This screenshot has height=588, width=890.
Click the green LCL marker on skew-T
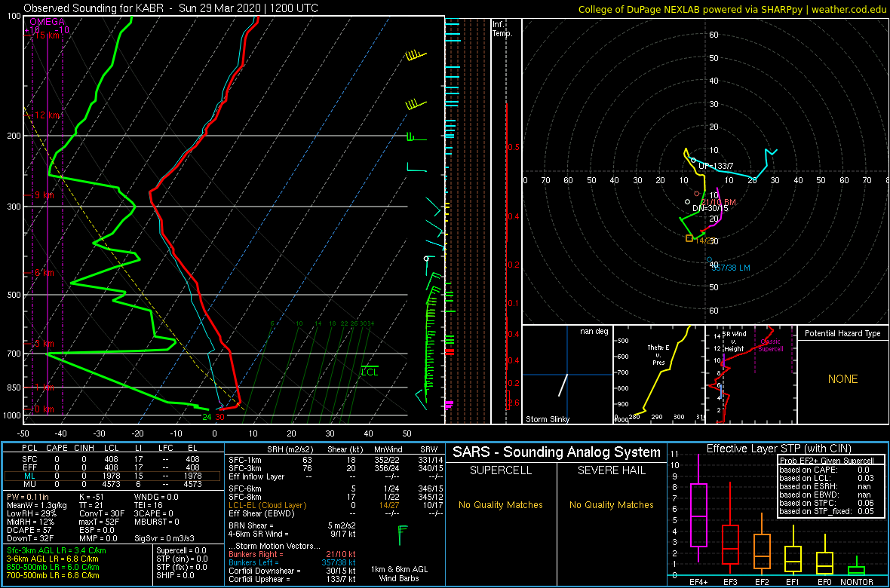370,372
